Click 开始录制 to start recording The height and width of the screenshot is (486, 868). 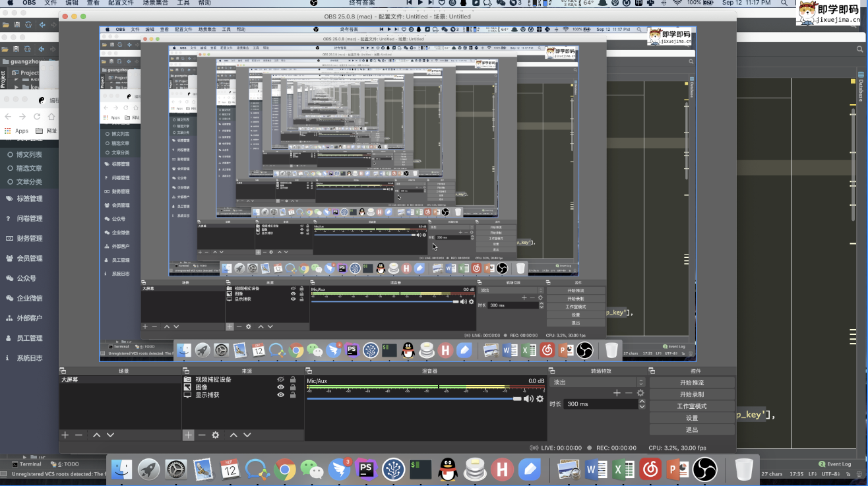692,394
